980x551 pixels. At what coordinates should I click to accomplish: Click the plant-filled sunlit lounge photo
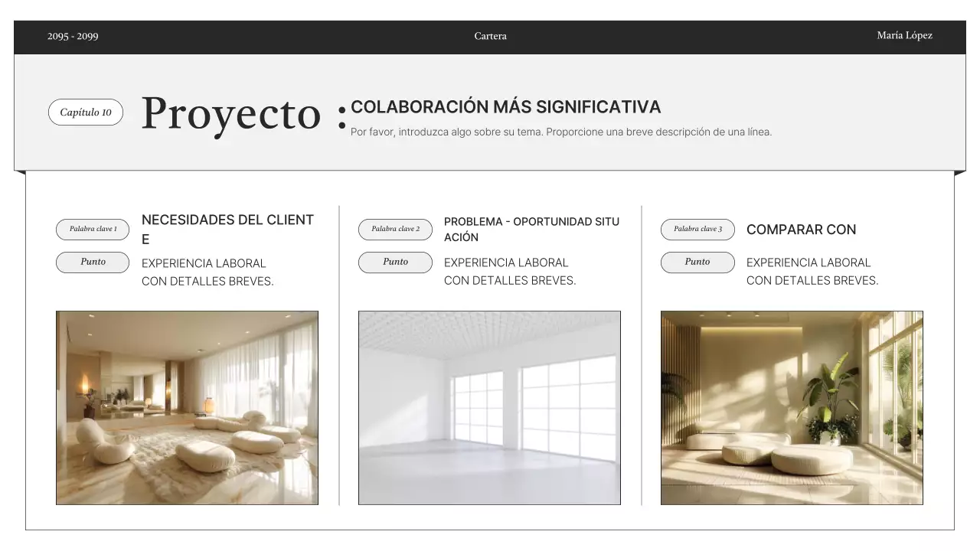[792, 407]
